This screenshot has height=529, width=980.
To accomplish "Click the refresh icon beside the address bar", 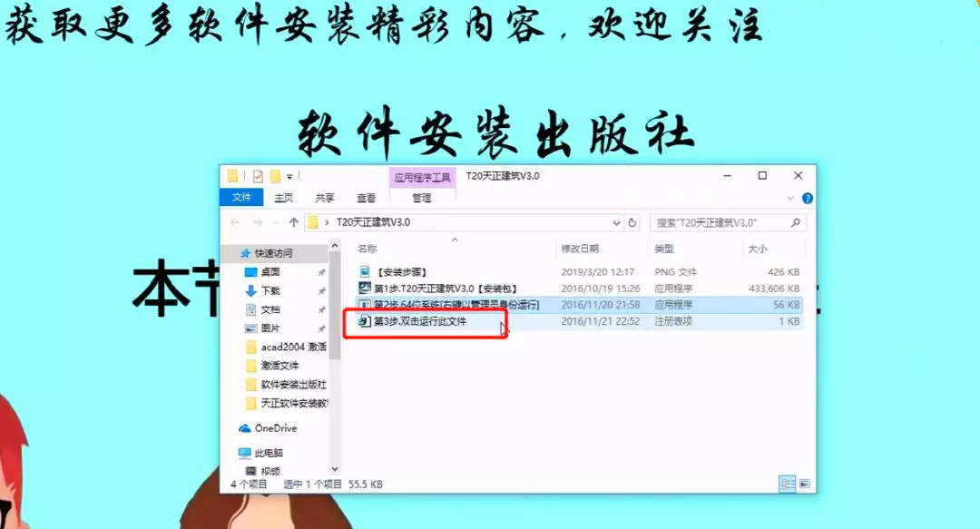I will pos(632,222).
